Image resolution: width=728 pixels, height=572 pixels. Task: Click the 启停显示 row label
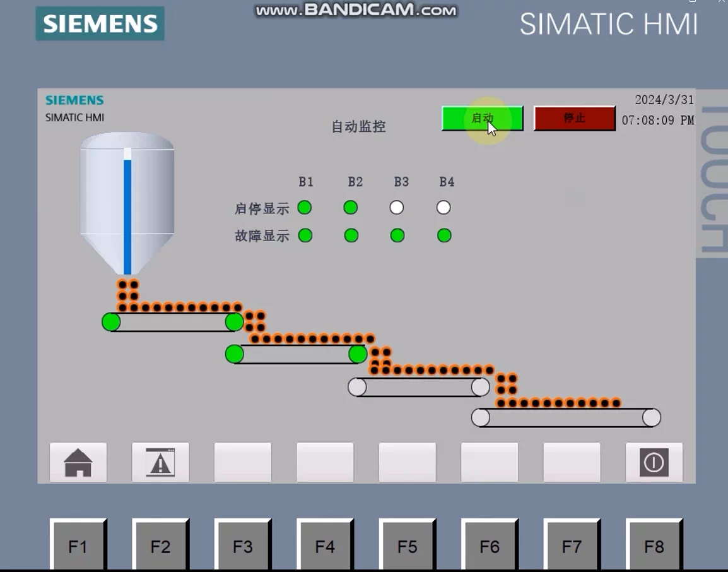click(262, 208)
